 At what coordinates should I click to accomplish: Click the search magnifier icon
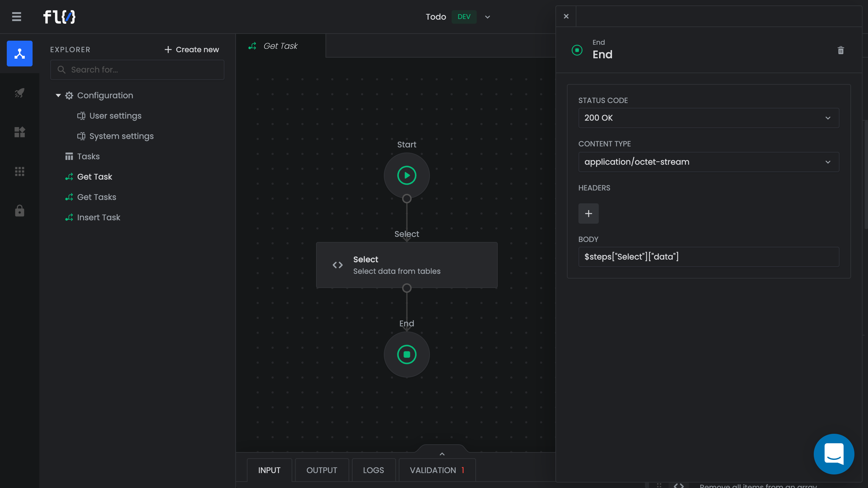tap(61, 70)
